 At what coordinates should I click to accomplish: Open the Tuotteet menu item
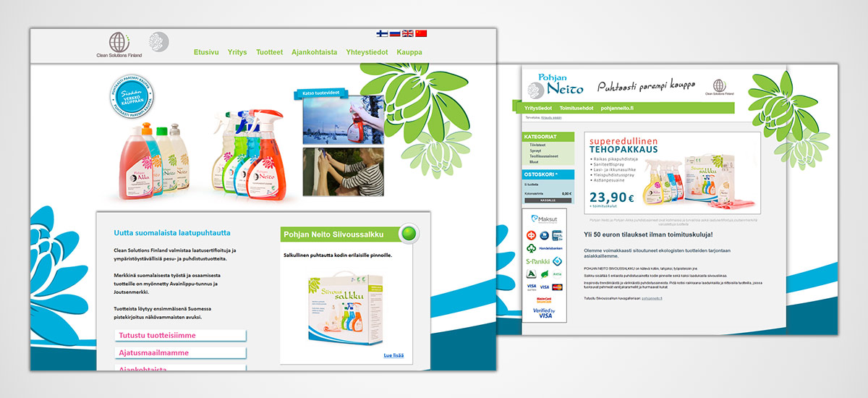coord(269,52)
